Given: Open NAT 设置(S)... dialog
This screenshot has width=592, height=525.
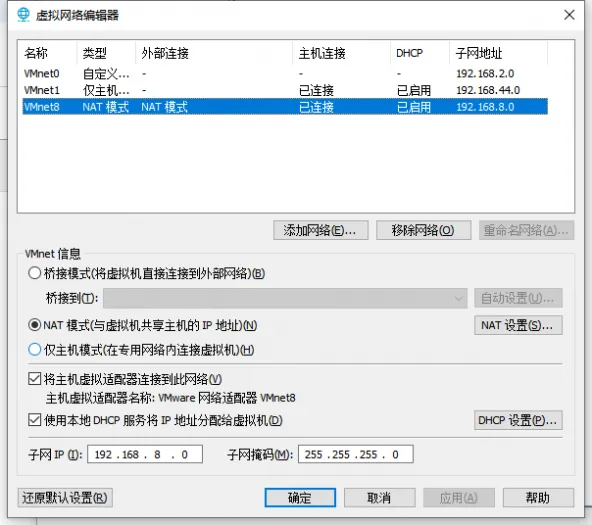Looking at the screenshot, I should click(x=518, y=325).
